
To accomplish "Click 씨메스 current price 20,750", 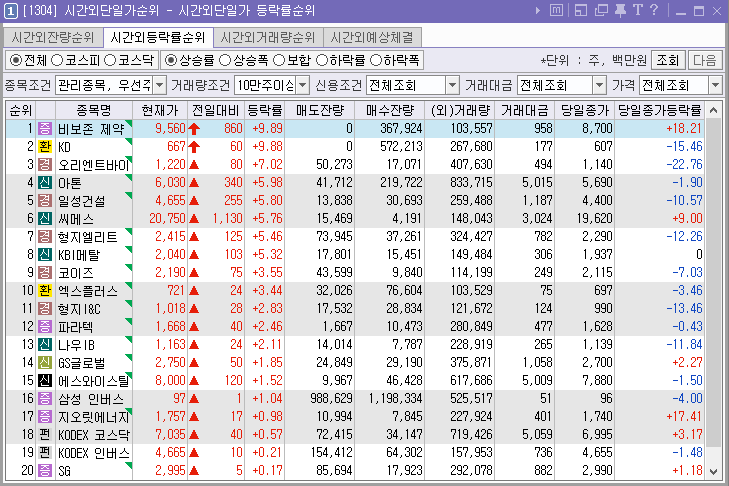I will (x=167, y=219).
